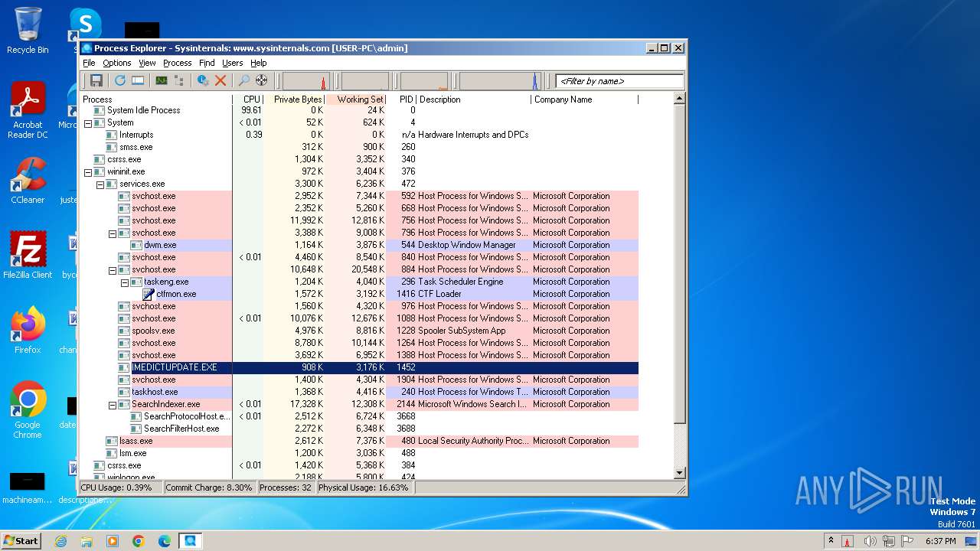Select the lsm.exe process row
The width and height of the screenshot is (980, 551).
pos(359,453)
